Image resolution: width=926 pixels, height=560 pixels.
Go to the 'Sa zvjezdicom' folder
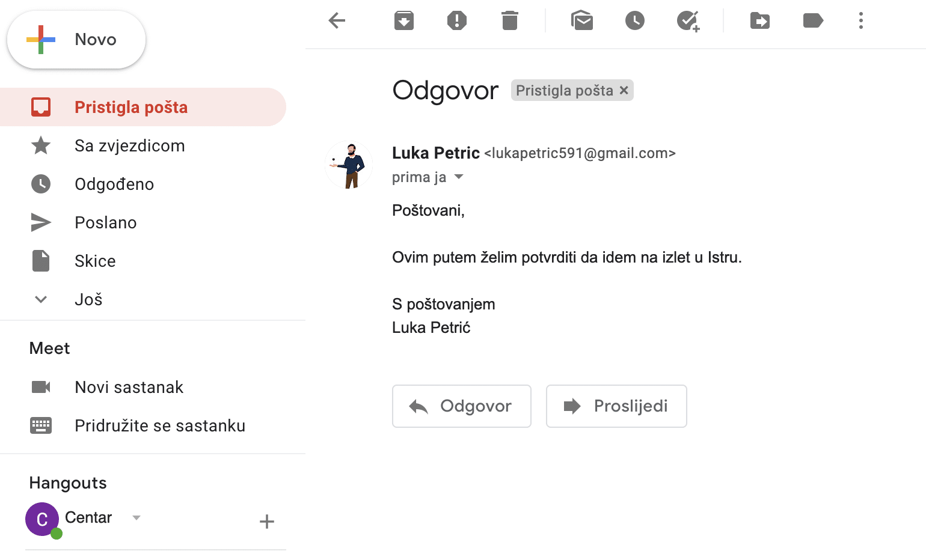click(x=129, y=146)
